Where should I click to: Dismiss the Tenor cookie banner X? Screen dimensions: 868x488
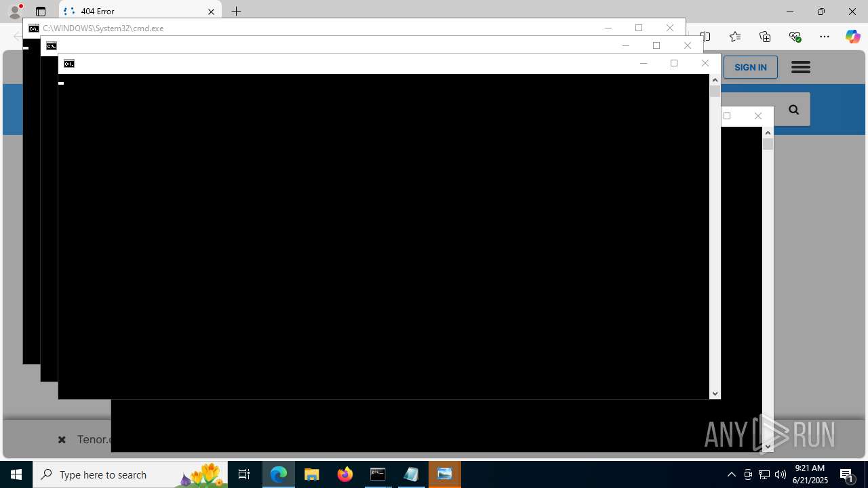[62, 440]
